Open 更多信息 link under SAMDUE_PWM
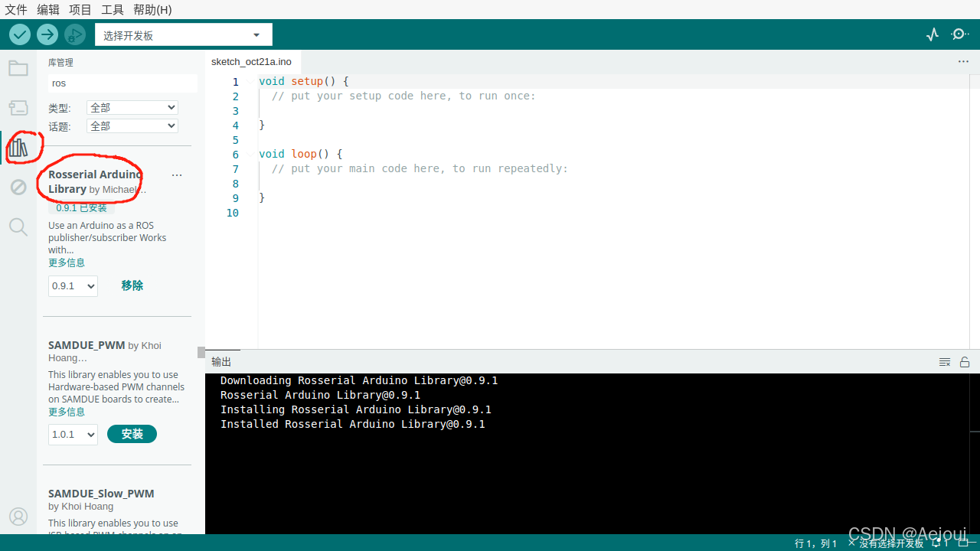Image resolution: width=980 pixels, height=551 pixels. pos(67,412)
